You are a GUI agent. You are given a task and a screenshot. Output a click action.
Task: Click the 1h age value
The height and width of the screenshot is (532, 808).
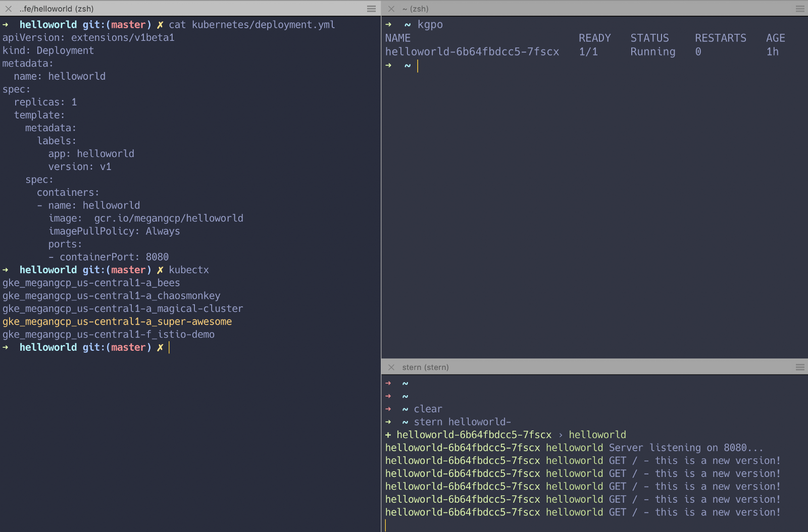tap(773, 52)
